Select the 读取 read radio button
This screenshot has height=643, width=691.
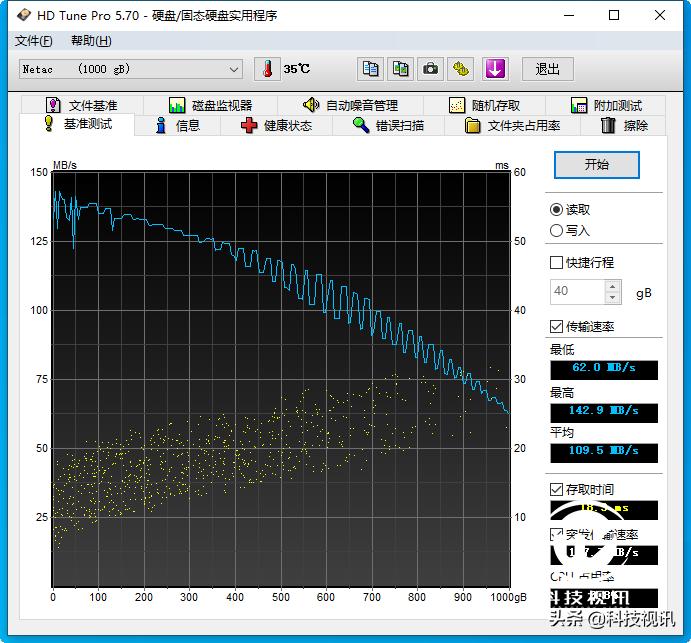pos(557,209)
